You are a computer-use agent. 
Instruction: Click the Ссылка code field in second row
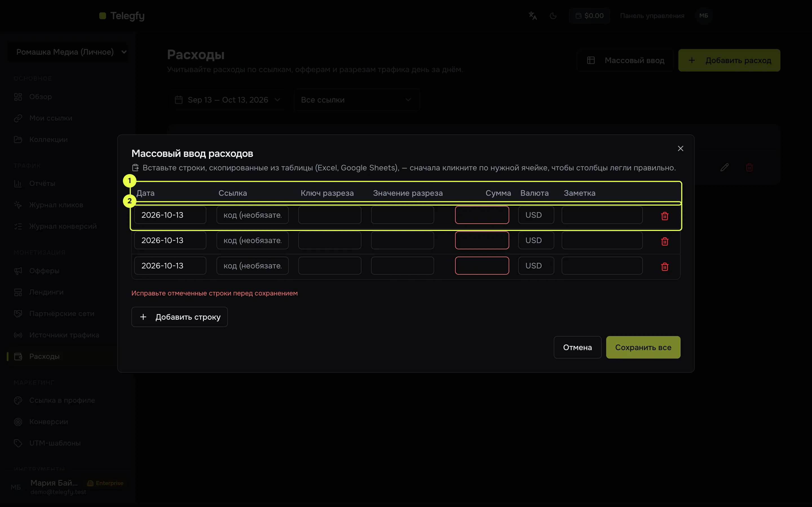tap(252, 241)
